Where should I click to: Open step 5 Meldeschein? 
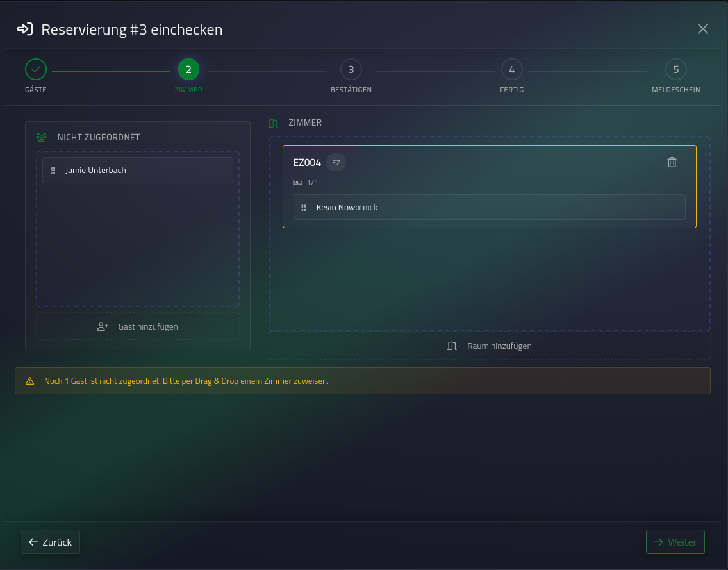coord(676,69)
